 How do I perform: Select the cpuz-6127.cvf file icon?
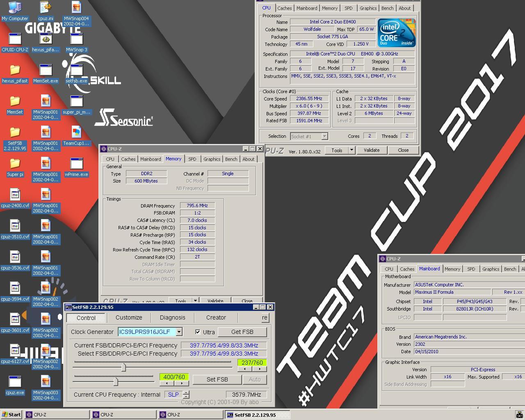point(15,354)
